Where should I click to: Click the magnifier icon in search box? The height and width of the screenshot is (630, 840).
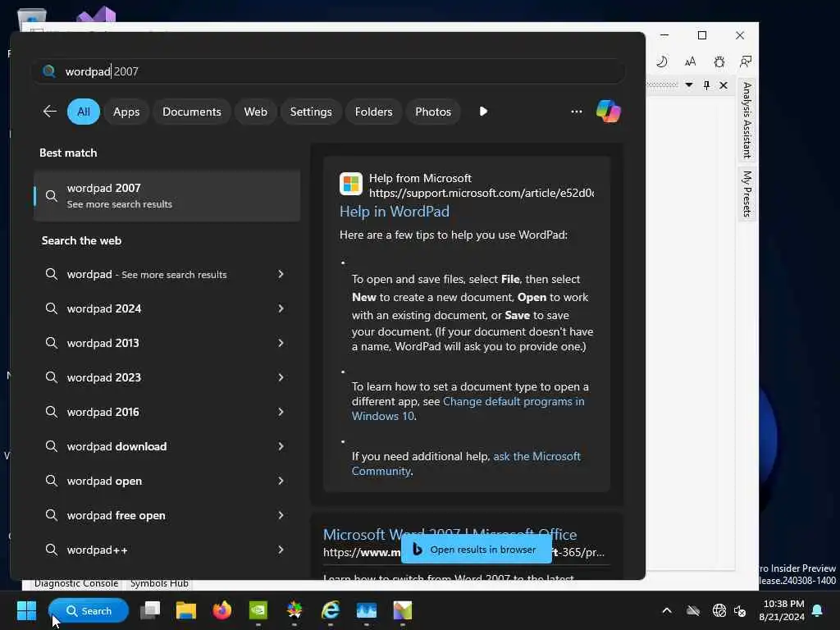point(49,71)
